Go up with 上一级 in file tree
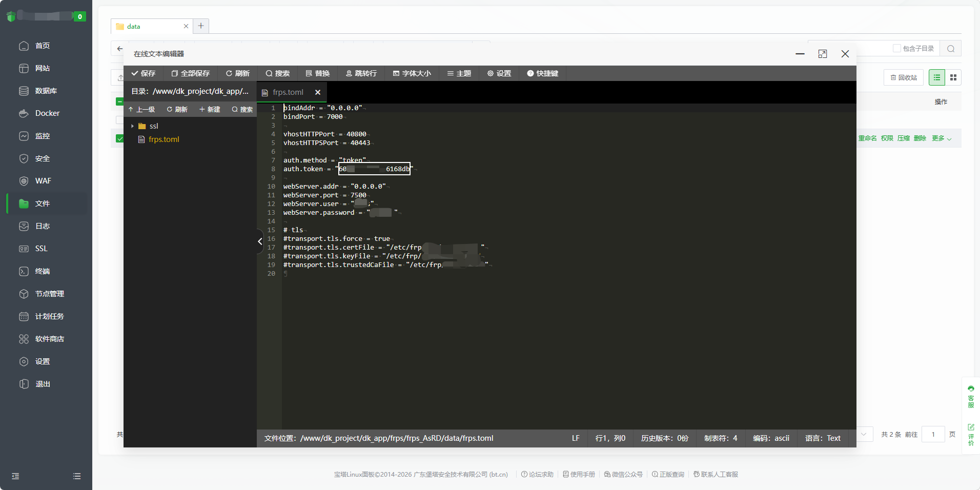 141,109
